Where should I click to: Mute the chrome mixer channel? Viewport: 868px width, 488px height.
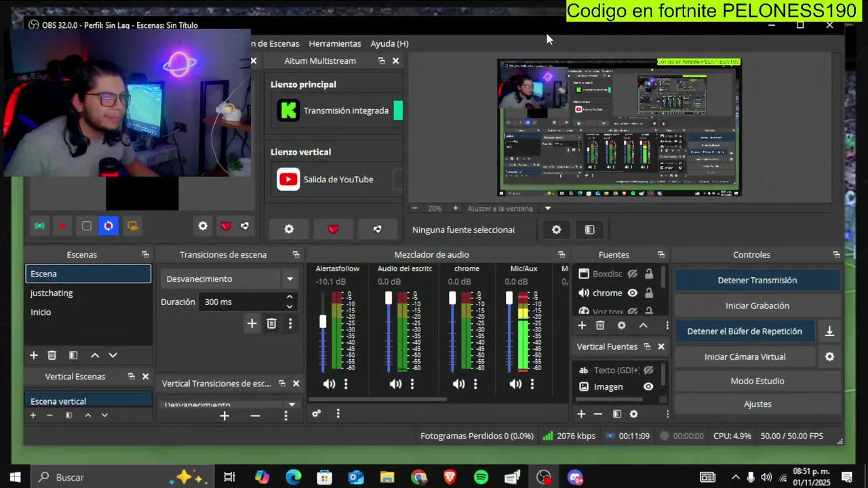pos(459,384)
